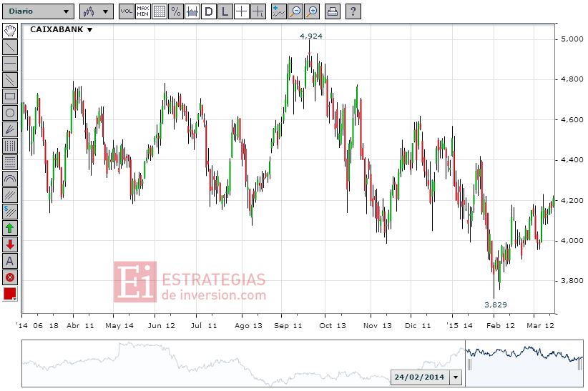Viewport: 588px width, 391px height.
Task: Toggle the chart grid button
Action: 160,11
